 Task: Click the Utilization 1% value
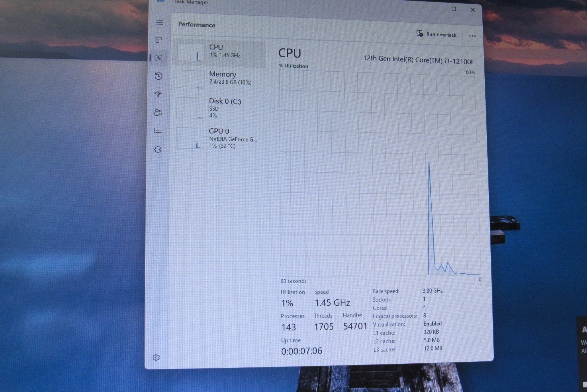click(287, 303)
